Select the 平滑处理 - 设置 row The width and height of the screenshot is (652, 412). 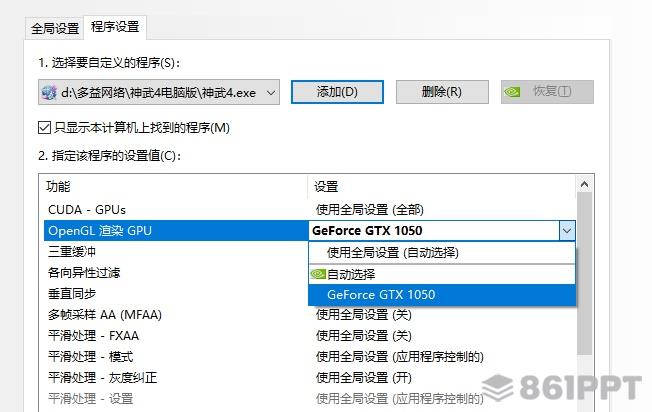click(310, 399)
